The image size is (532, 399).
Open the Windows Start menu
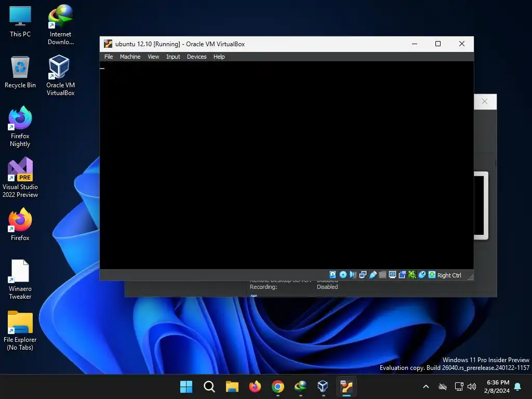pos(186,387)
